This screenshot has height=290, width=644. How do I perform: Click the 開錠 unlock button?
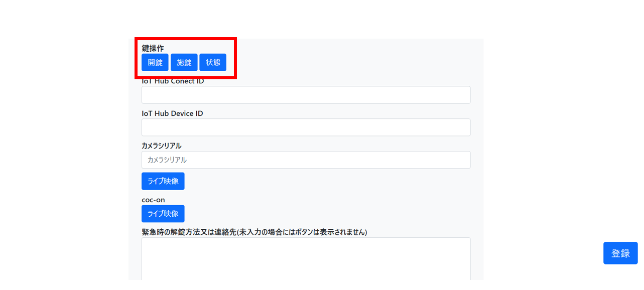(x=155, y=62)
